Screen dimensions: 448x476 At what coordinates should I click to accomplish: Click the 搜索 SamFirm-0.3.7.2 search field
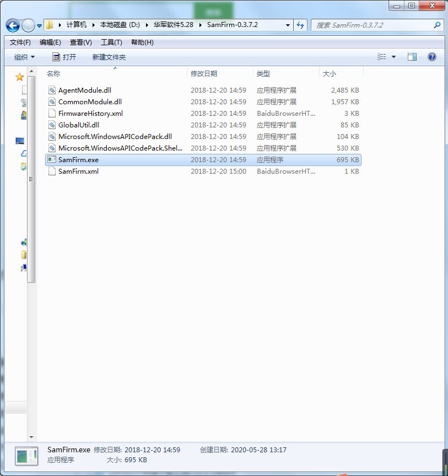coord(373,25)
